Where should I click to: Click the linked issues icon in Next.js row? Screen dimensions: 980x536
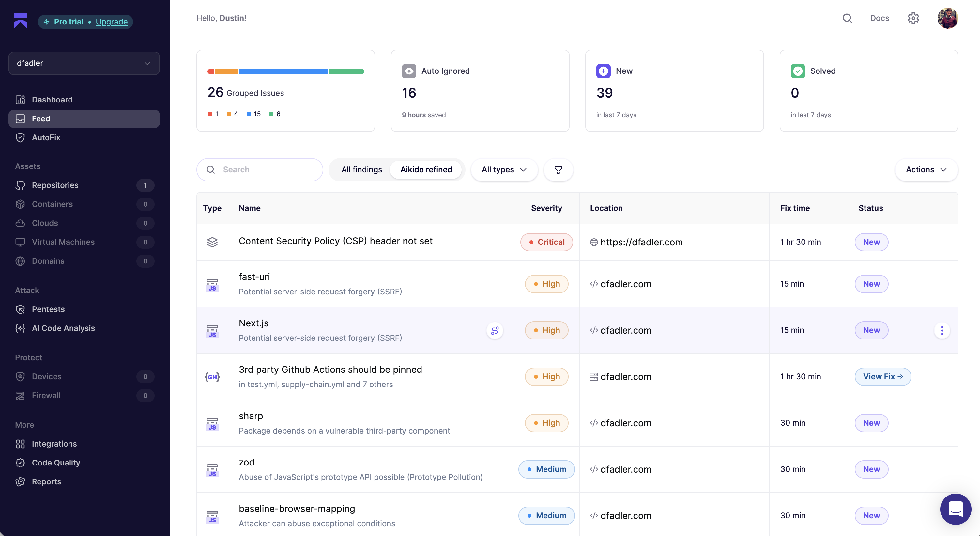[x=495, y=330]
